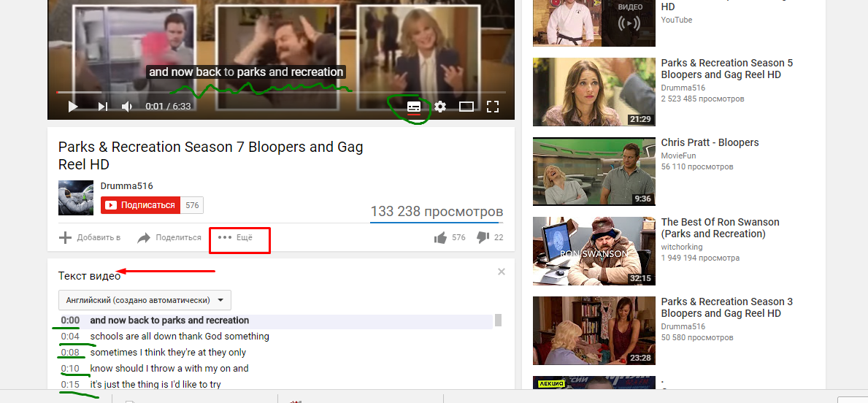Open Drumma516 channel avatar
The image size is (868, 403).
point(76,198)
